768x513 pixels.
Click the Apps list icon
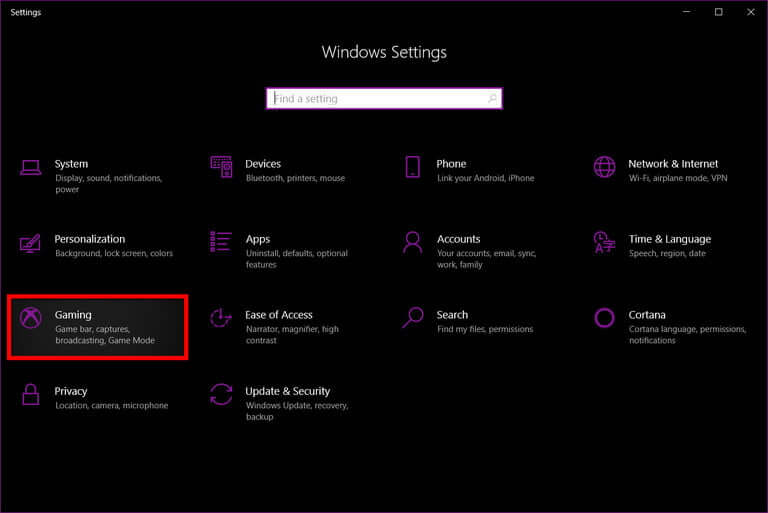click(x=221, y=242)
